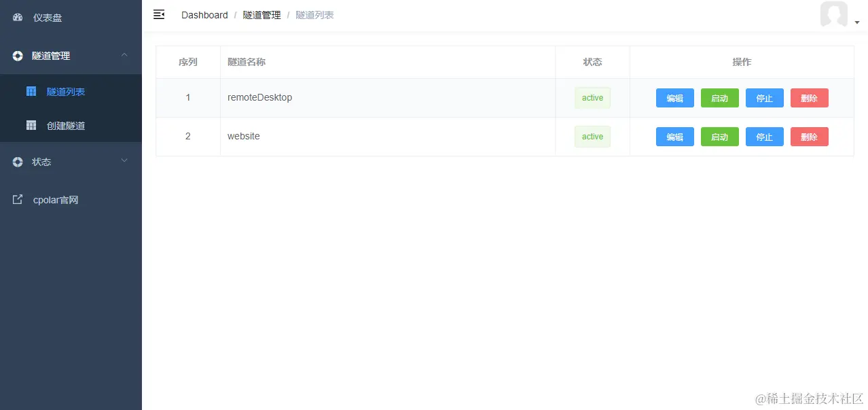Stop the remoteDesktop tunnel with 停止
This screenshot has width=868, height=410.
pyautogui.click(x=765, y=98)
